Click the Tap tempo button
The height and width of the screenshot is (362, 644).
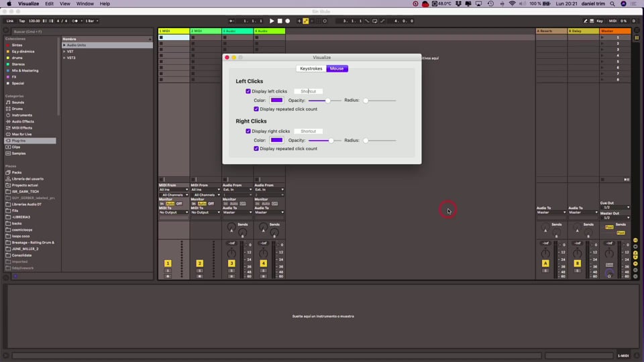(x=21, y=21)
